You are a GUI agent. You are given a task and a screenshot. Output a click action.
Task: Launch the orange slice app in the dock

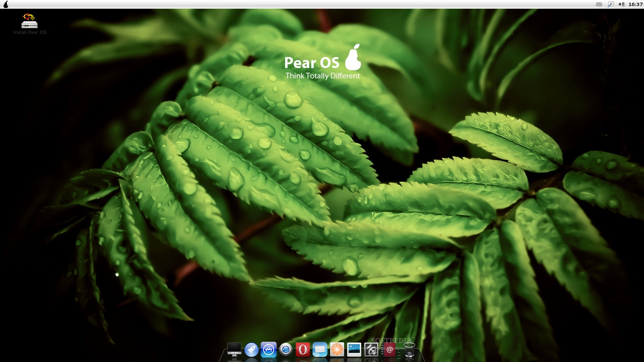pyautogui.click(x=337, y=350)
